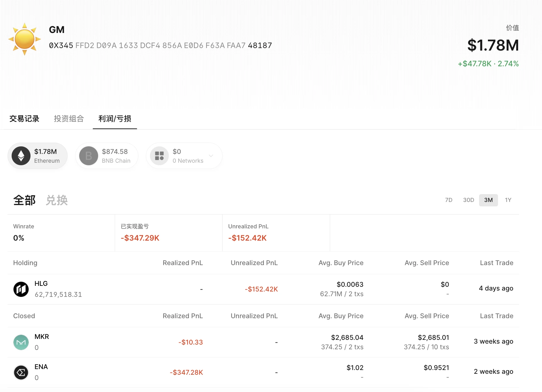Set time range to 1Y
Viewport: 542px width, 392px height.
(508, 200)
